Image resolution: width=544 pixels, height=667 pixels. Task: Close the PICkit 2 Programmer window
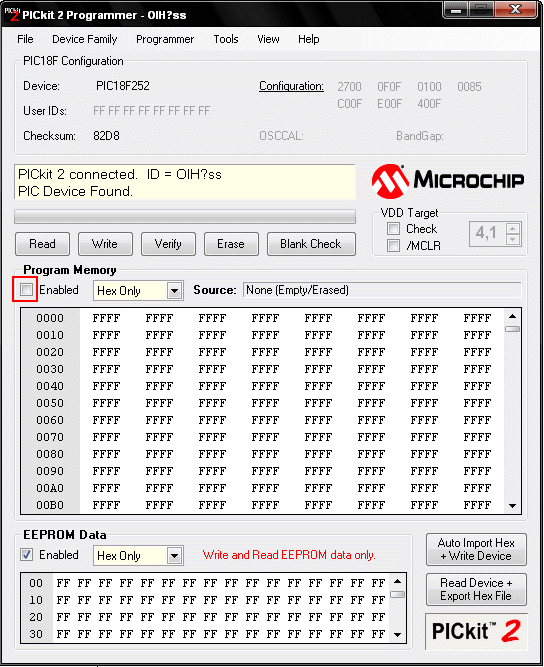(x=515, y=10)
